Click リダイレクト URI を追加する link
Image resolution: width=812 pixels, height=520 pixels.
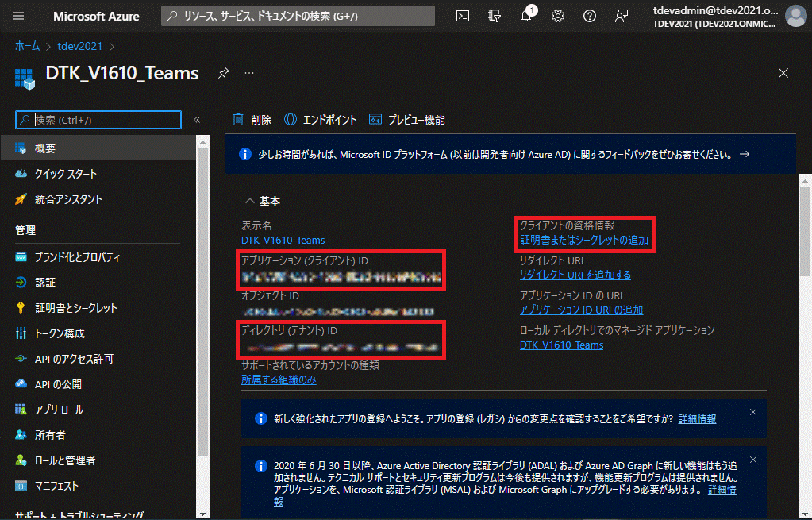point(575,275)
